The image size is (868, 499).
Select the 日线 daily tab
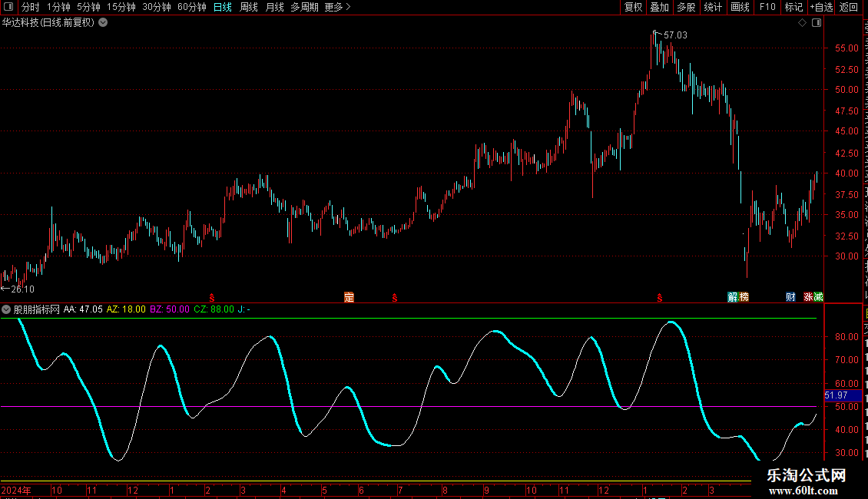click(223, 7)
